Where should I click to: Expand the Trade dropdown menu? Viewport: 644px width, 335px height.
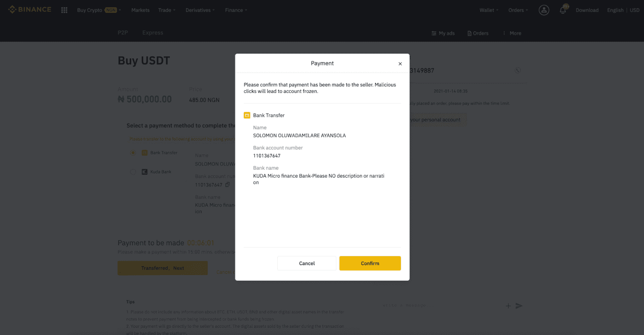[167, 10]
